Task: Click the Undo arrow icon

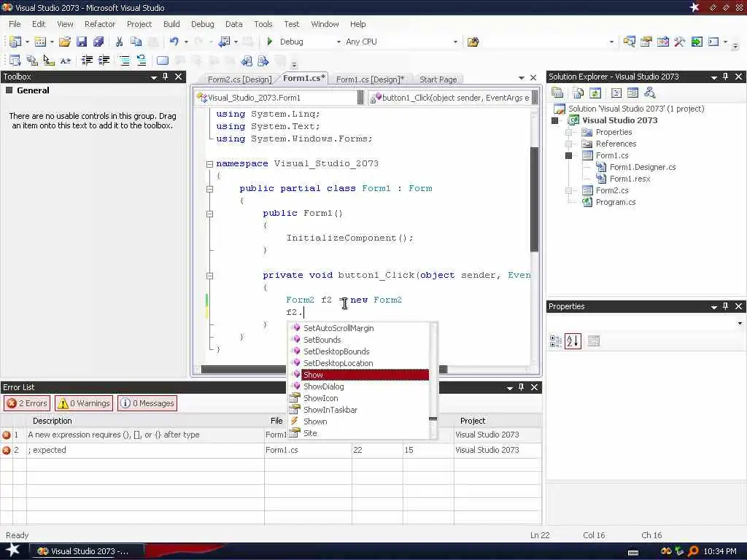Action: [x=174, y=42]
